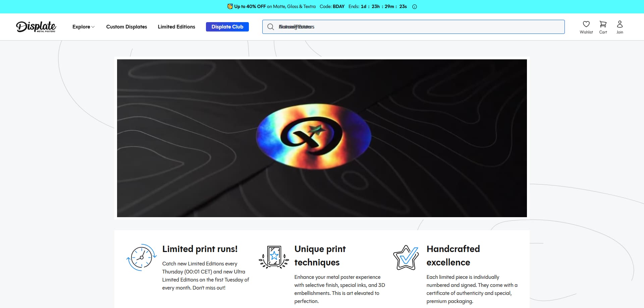Open the Displate Club button

click(227, 27)
